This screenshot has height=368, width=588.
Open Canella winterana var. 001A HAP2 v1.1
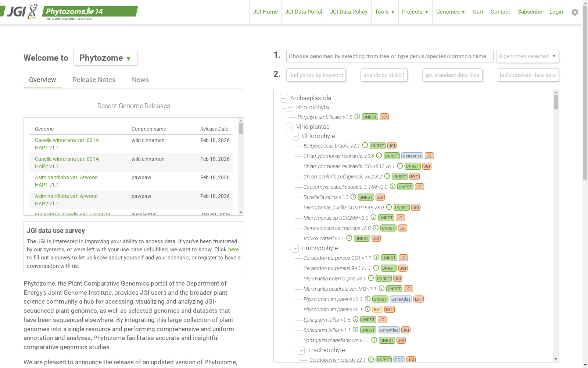(67, 163)
